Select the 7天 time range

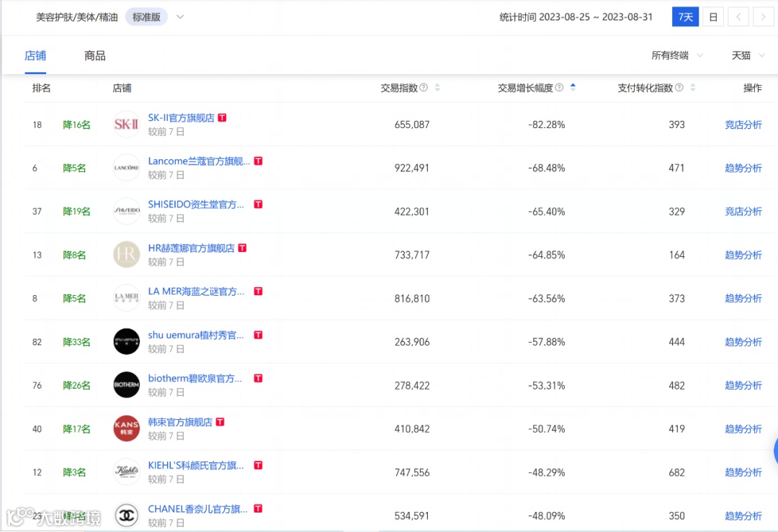(x=685, y=17)
